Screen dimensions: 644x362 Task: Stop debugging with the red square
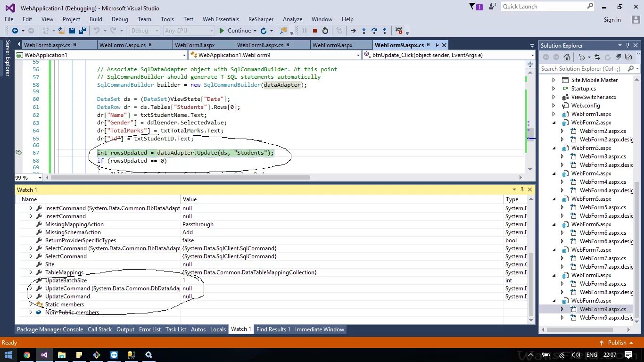point(315,31)
